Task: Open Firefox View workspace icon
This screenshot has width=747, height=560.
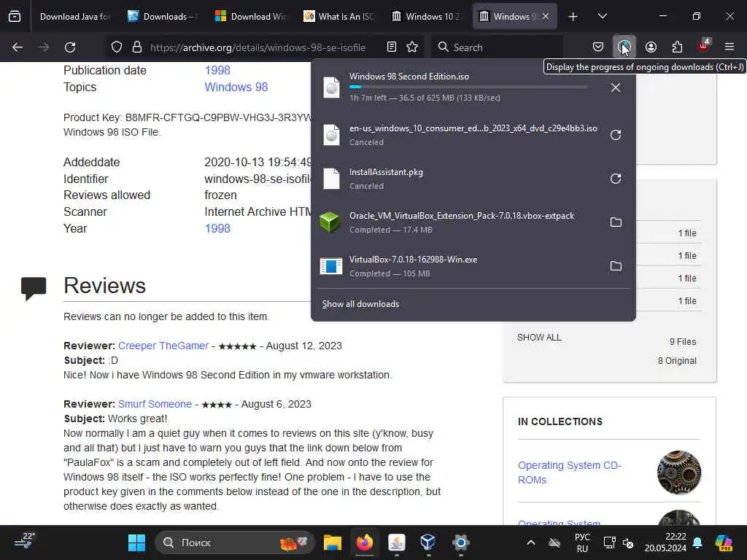Action: 15,17
